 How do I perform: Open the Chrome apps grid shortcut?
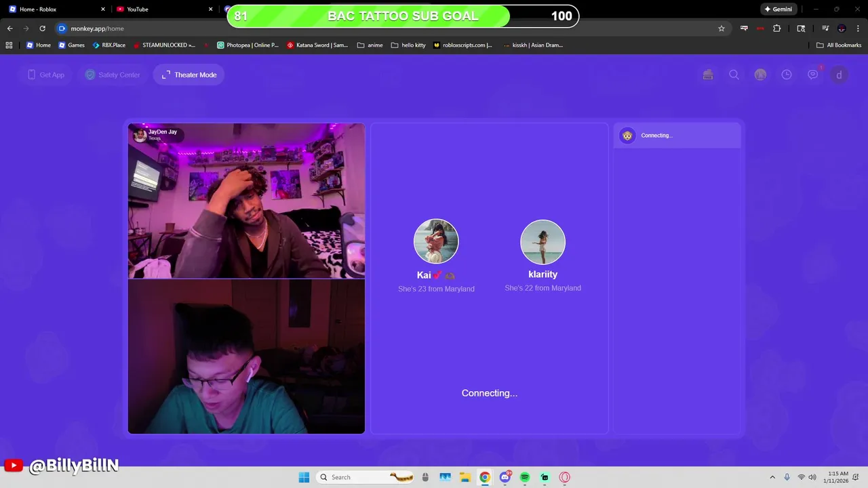tap(9, 45)
